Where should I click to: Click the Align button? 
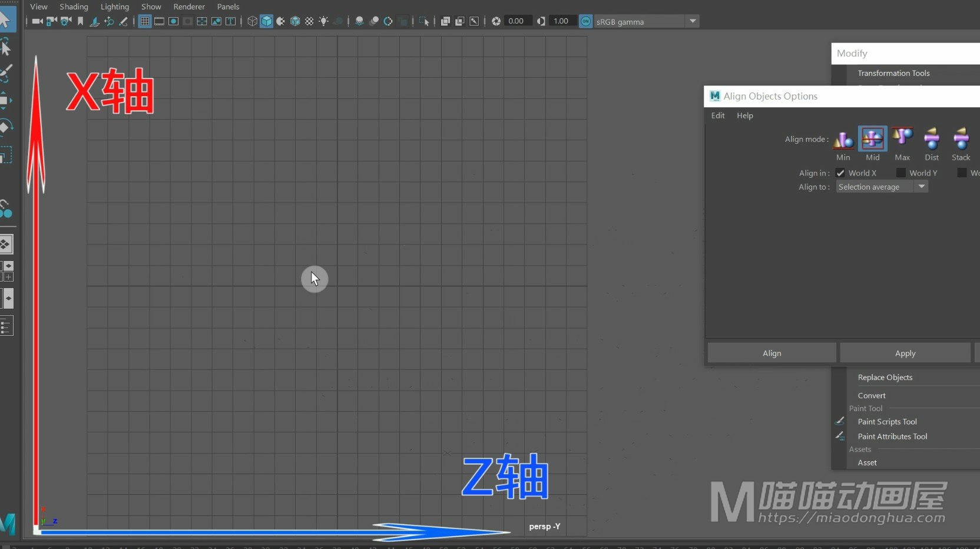coord(772,353)
